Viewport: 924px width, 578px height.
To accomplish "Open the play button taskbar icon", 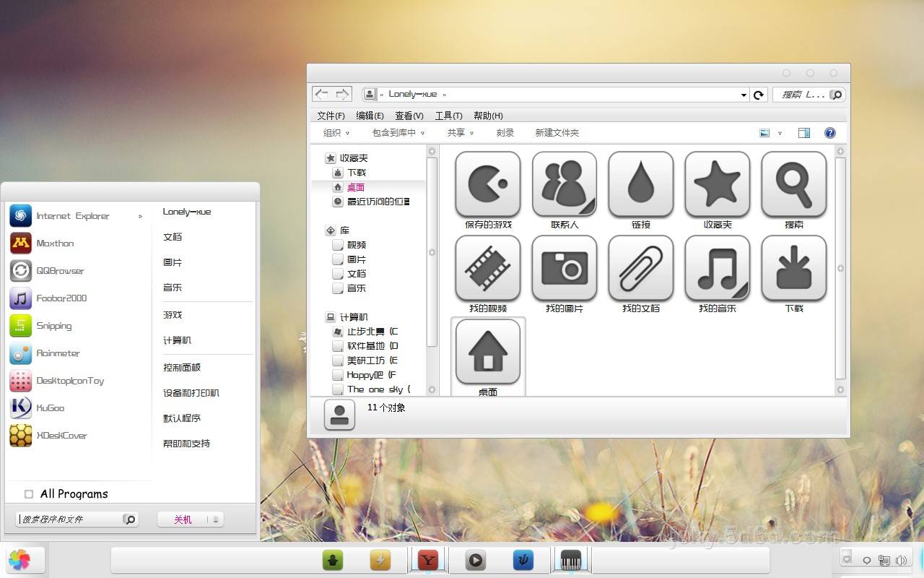I will pos(475,560).
